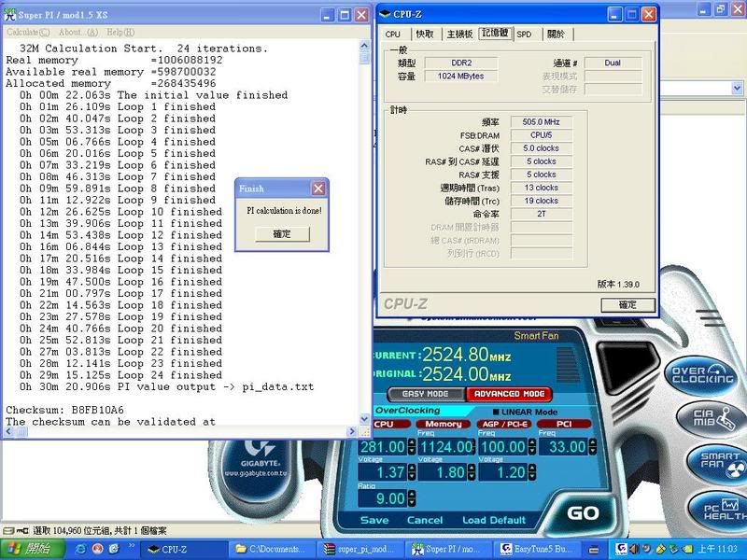Close the Finish dialog with its X
Viewport: 747px width, 560px height.
coord(318,189)
